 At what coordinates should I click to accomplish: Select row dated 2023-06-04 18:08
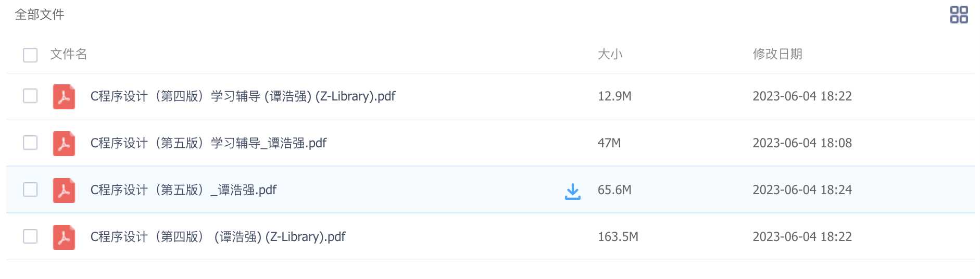coord(490,143)
